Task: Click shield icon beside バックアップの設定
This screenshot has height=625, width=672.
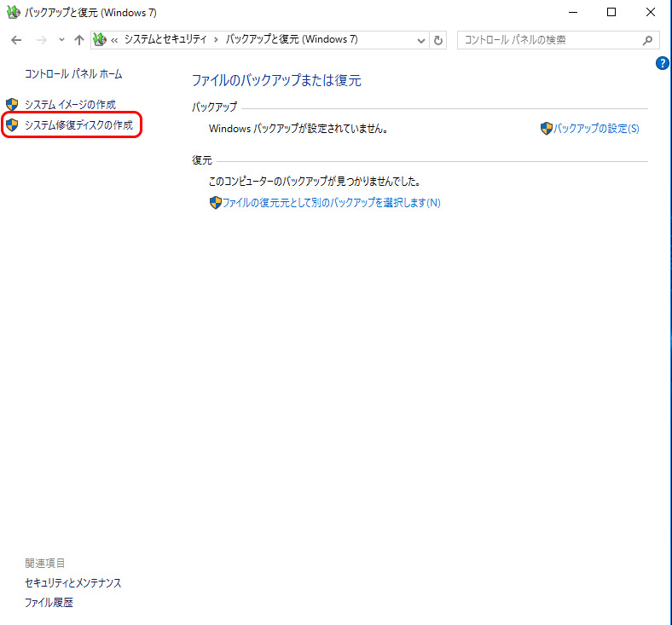Action: (x=547, y=129)
